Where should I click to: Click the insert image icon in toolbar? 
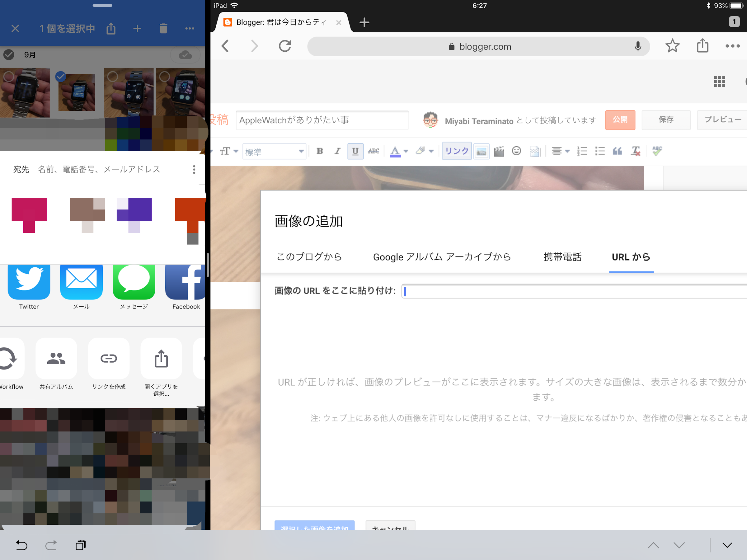[481, 151]
